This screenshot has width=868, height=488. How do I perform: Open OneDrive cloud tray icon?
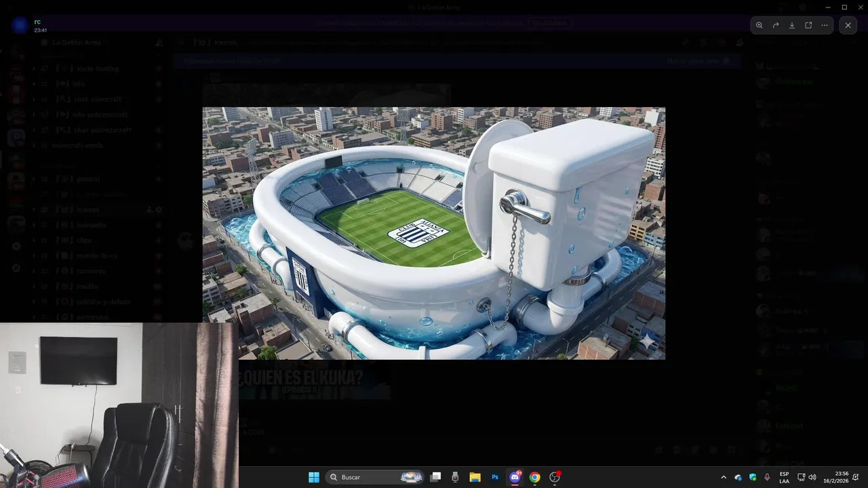tap(738, 477)
